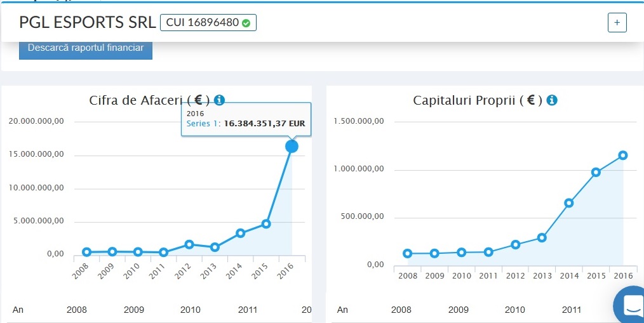Open info icon next to Capitaluri Proprii
Image resolution: width=644 pixels, height=323 pixels.
coord(552,100)
